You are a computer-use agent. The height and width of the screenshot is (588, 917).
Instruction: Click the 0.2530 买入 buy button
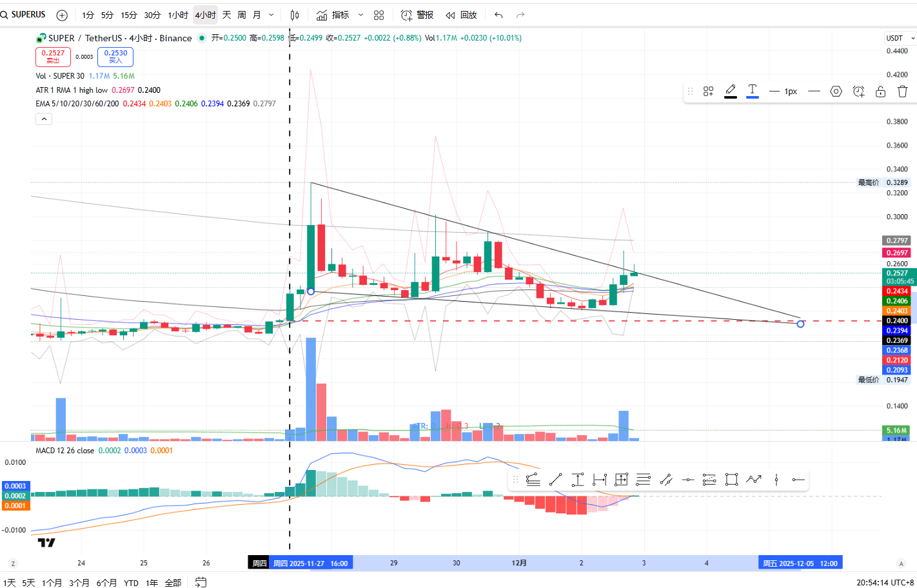[x=115, y=57]
